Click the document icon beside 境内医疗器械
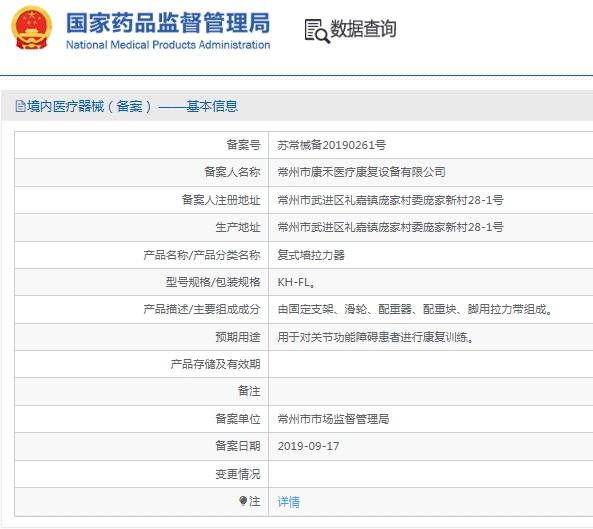 pos(20,106)
